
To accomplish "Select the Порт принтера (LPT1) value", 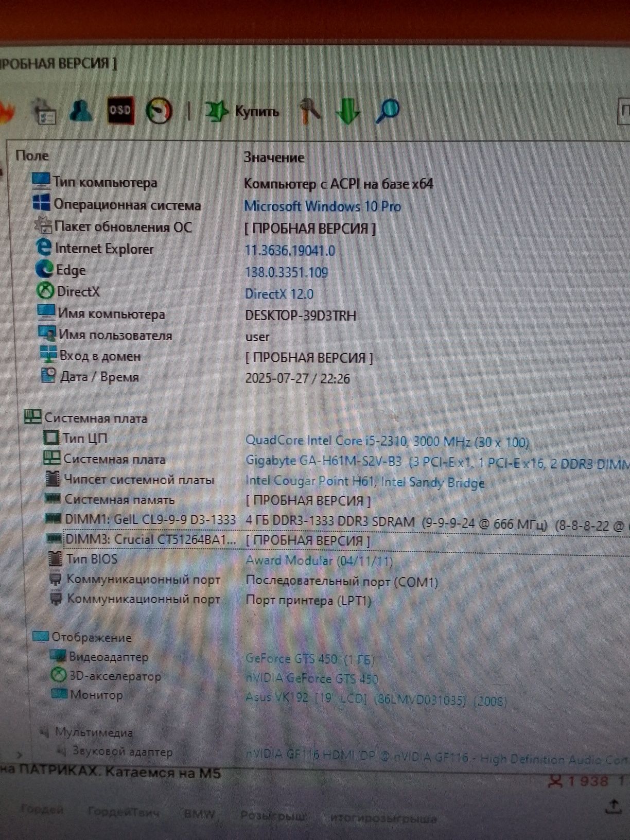I will tap(308, 601).
